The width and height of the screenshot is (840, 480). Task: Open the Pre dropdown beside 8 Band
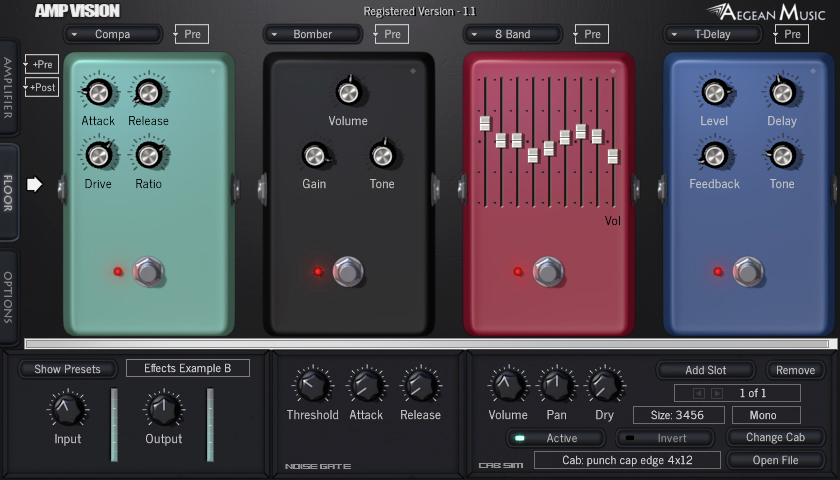[591, 34]
